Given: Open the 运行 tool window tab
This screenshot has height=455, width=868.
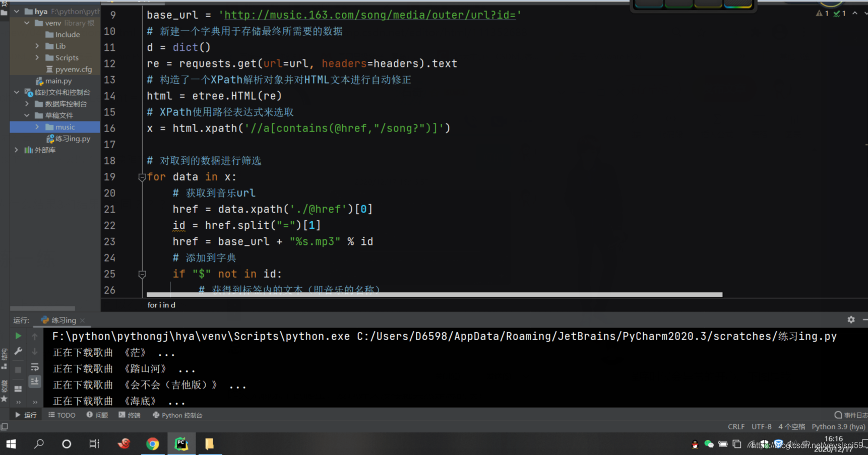Looking at the screenshot, I should [26, 415].
